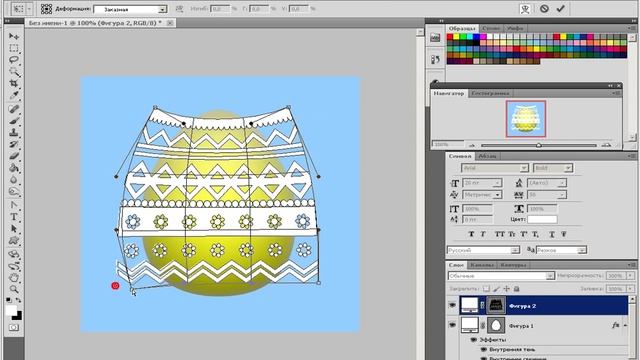This screenshot has width=640, height=360.
Task: Select the Crop tool
Action: pyautogui.click(x=14, y=84)
